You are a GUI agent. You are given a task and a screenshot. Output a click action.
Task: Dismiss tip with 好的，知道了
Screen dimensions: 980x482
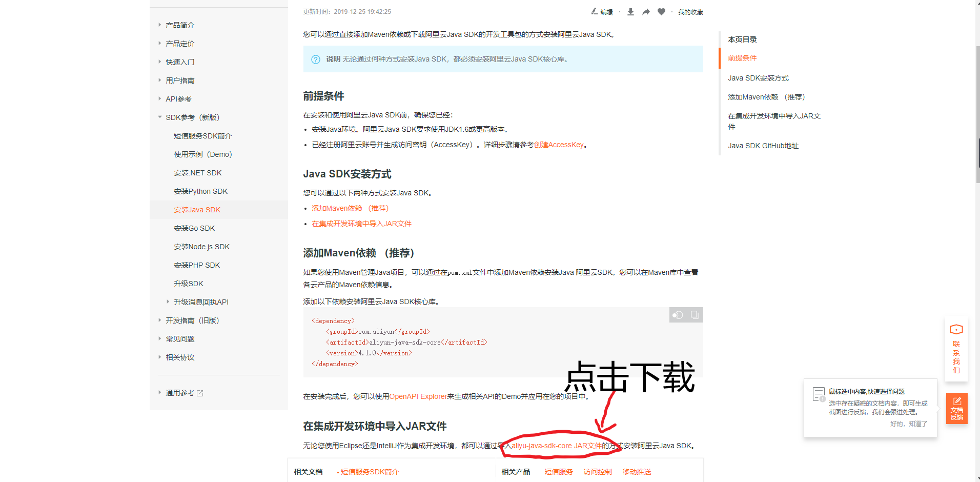(x=908, y=424)
